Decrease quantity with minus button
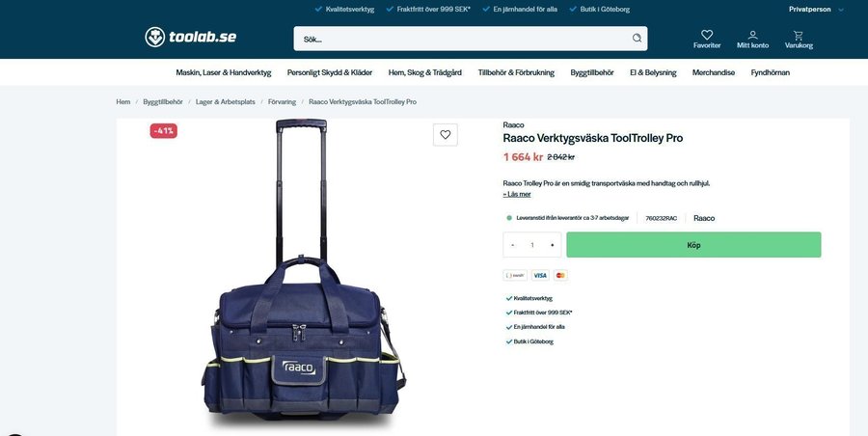 point(513,245)
